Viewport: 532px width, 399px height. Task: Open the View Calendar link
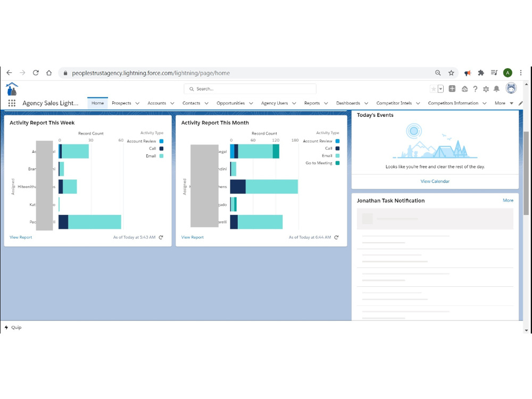click(x=435, y=181)
